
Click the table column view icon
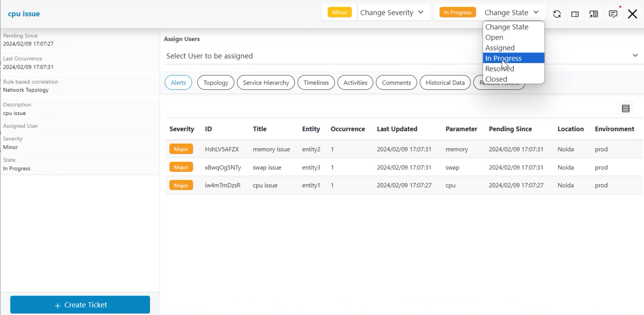coord(626,109)
